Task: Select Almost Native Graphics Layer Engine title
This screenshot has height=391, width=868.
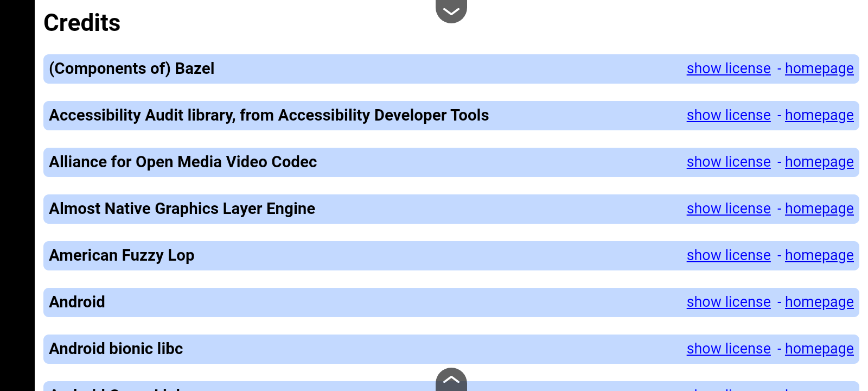Action: coord(182,209)
